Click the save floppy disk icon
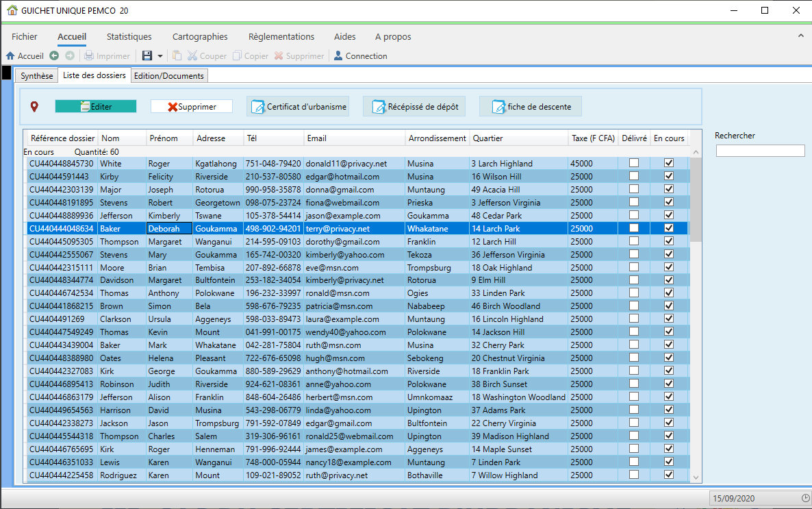Image resolution: width=812 pixels, height=509 pixels. tap(147, 55)
